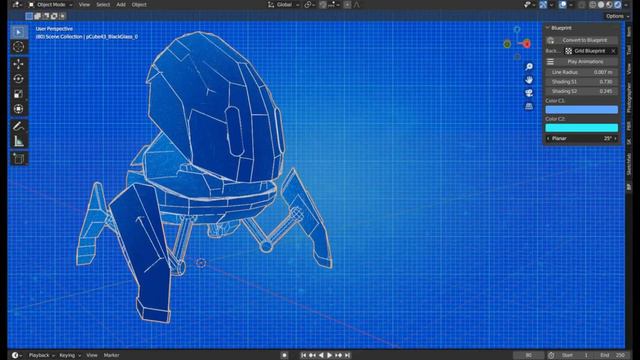
Task: Collapse the Blueprint panel
Action: [548, 28]
